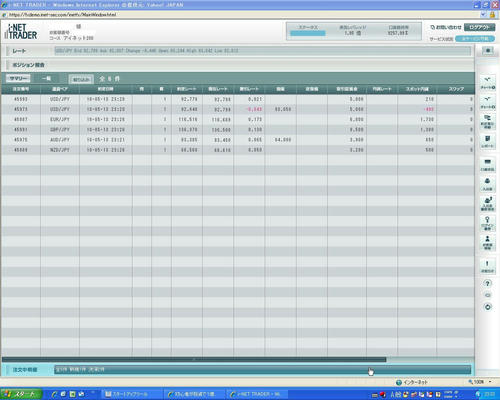Click the お問い合わせ link
Image resolution: width=500 pixels, height=400 pixels.
coord(446,27)
